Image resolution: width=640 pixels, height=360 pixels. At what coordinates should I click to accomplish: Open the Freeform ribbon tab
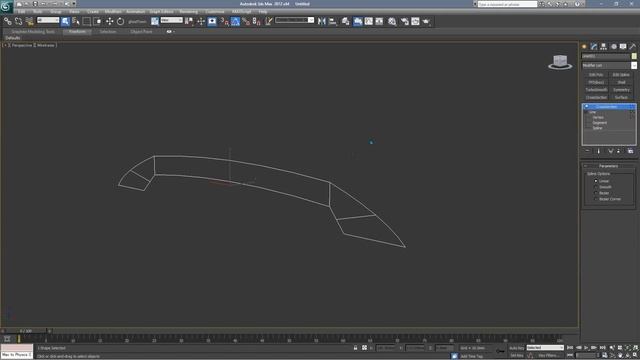77,31
